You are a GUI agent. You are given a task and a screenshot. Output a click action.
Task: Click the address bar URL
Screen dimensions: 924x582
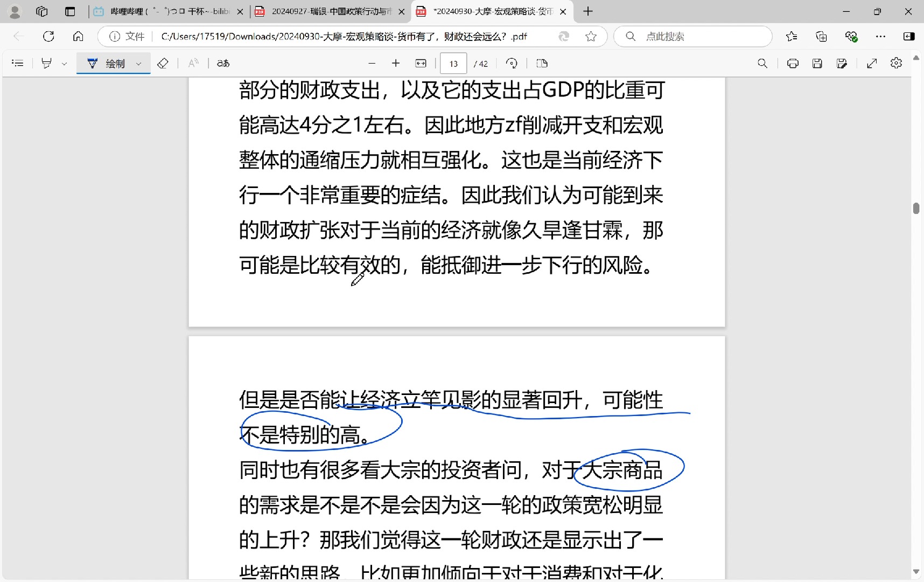344,36
